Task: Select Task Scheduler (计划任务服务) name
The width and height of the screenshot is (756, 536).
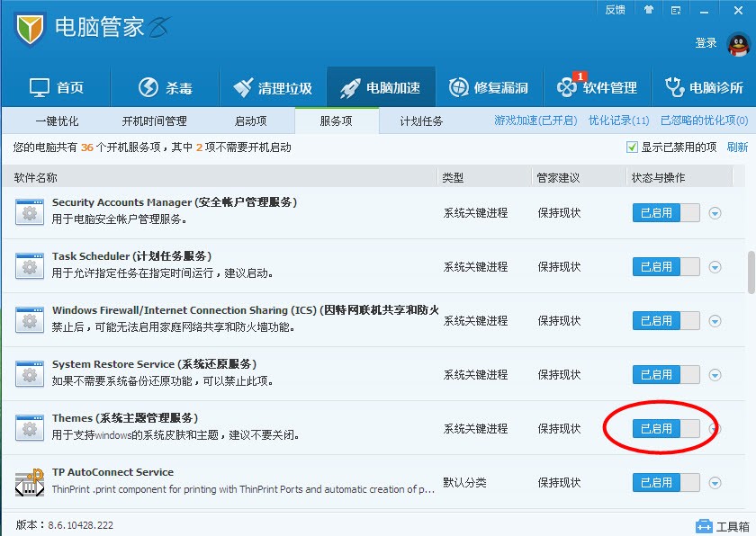Action: point(132,256)
